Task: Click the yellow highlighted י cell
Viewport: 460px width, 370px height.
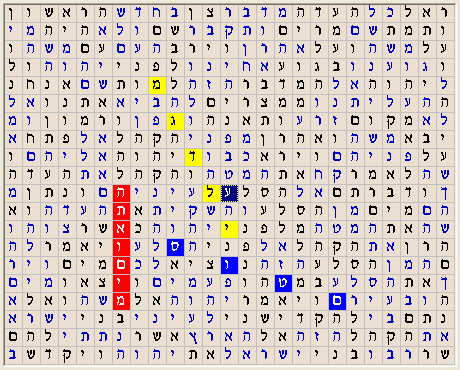Action: (x=229, y=228)
